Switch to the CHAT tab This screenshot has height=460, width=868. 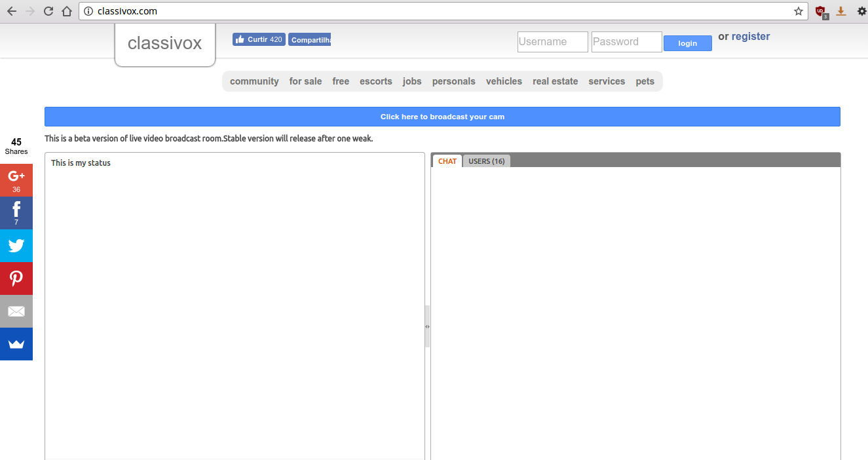pos(447,161)
